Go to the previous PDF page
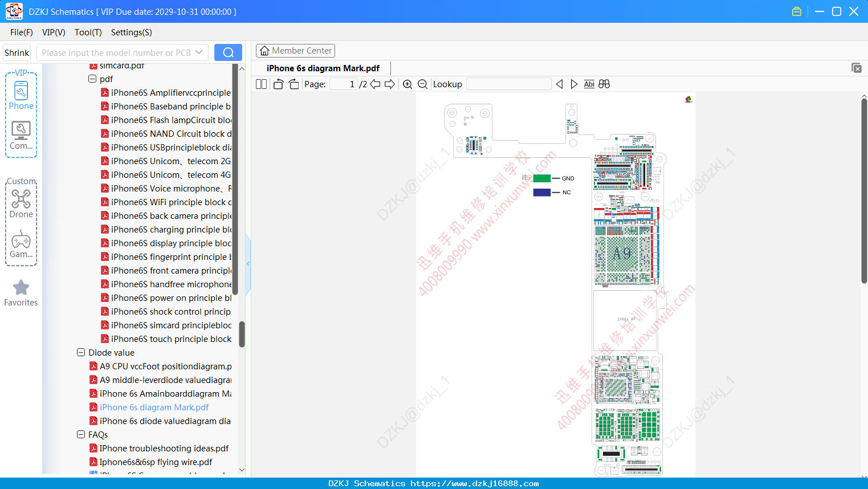 (x=375, y=84)
